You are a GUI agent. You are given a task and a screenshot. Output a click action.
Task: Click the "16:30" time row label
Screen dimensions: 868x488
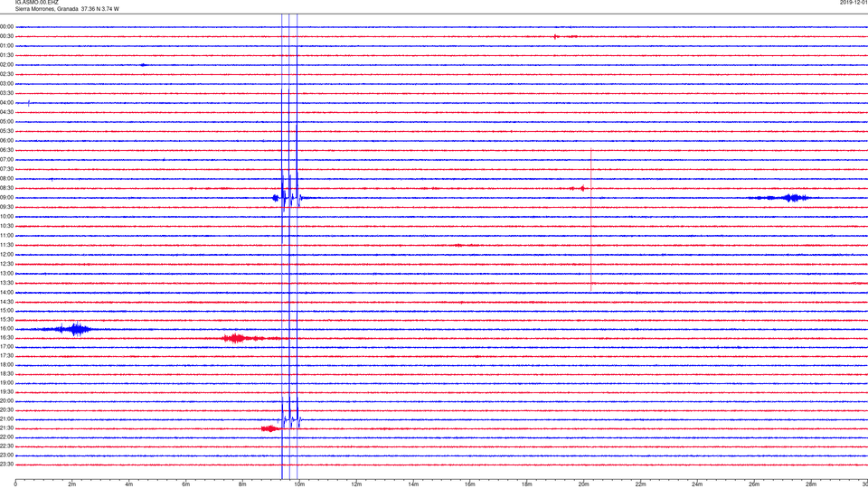point(6,337)
